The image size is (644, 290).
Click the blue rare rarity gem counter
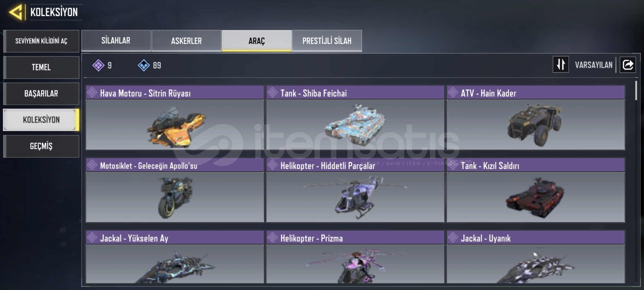pyautogui.click(x=149, y=65)
